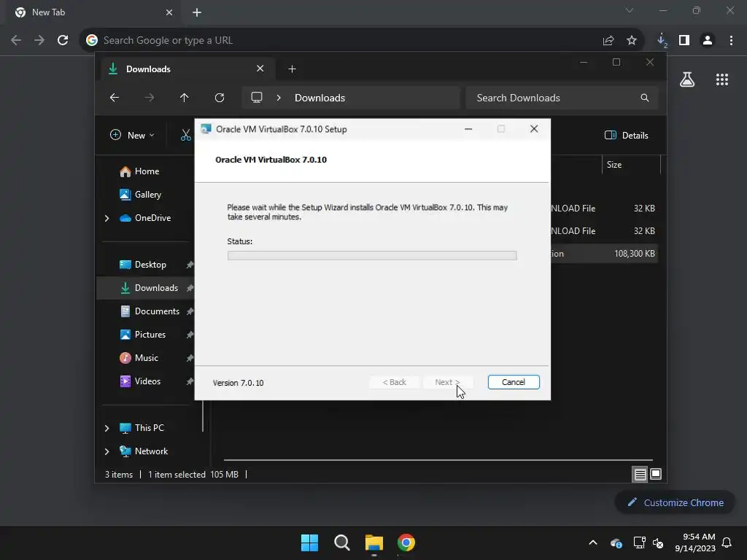This screenshot has width=747, height=560.
Task: Open the display/network tray icon
Action: coord(639,542)
